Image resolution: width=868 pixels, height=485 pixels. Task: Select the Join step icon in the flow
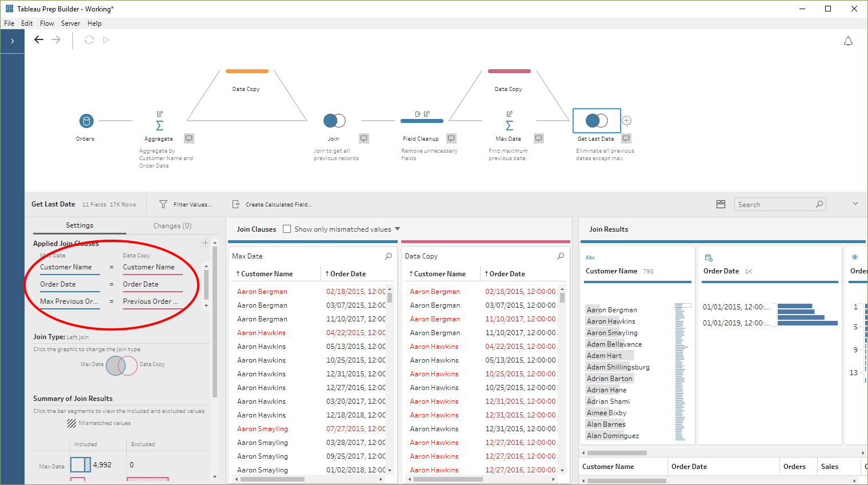pyautogui.click(x=334, y=121)
